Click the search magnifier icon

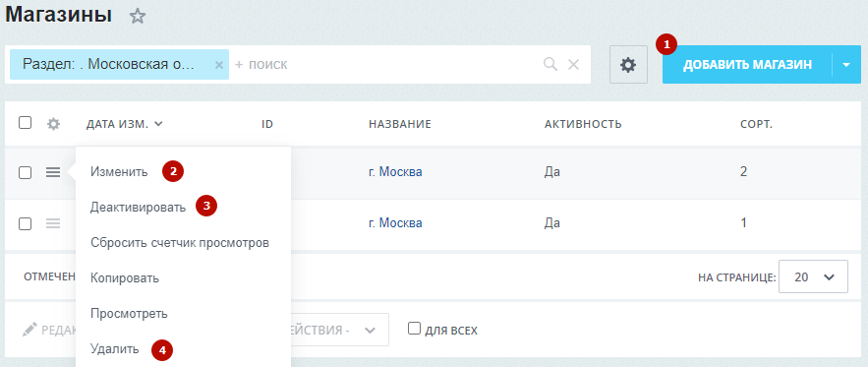550,64
